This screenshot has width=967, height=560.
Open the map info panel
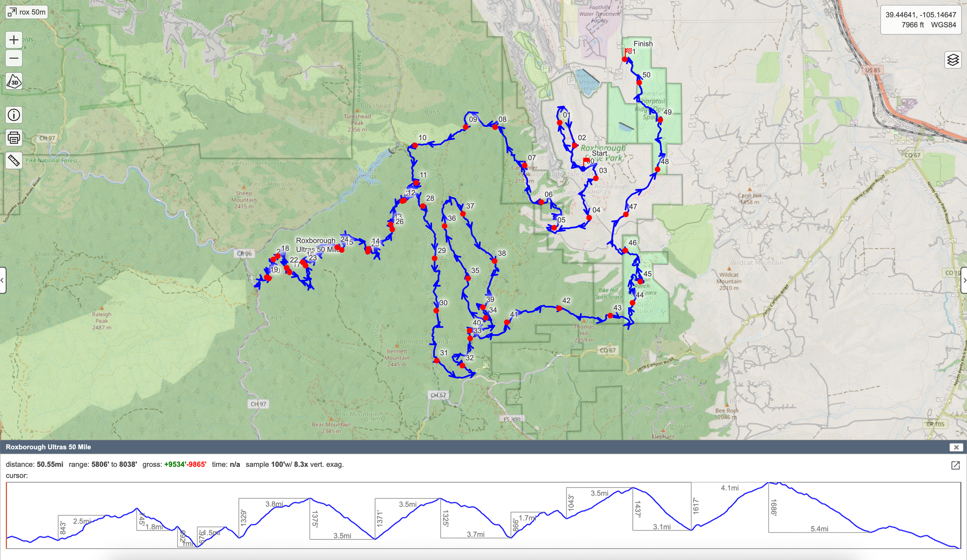14,115
